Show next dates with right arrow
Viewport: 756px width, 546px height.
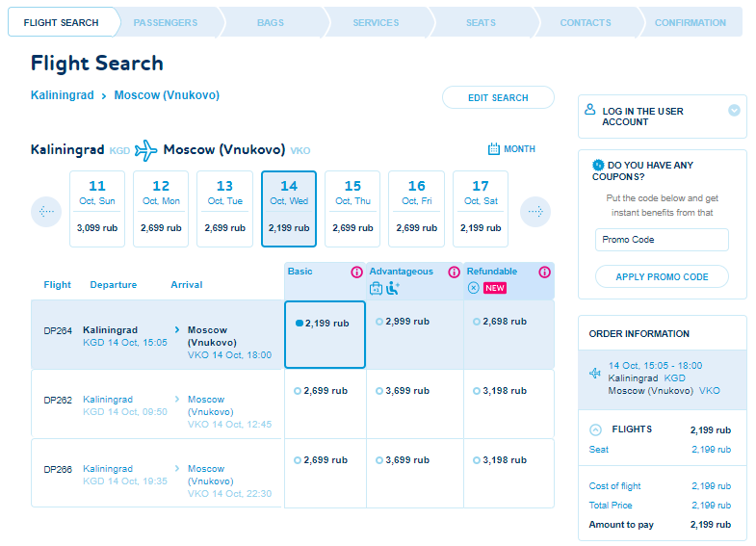(535, 212)
